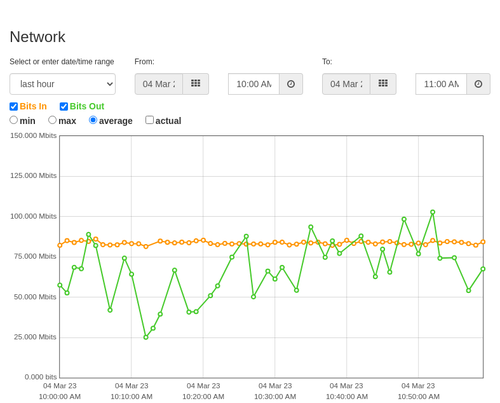Click the 100.000 Mbits axis label

click(x=33, y=216)
